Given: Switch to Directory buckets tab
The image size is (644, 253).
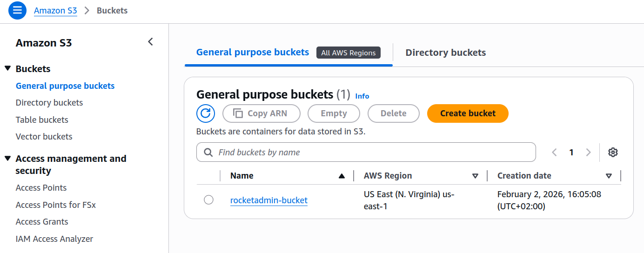Looking at the screenshot, I should pyautogui.click(x=445, y=53).
